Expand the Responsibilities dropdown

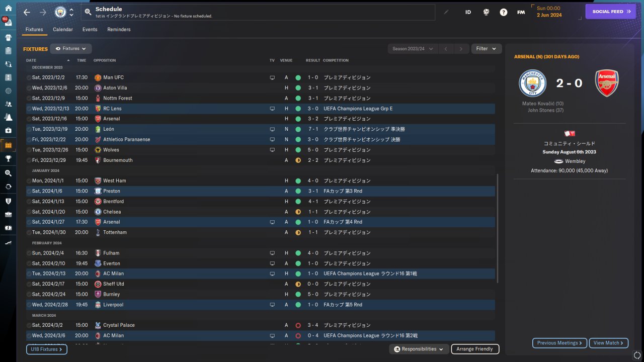[x=419, y=349]
